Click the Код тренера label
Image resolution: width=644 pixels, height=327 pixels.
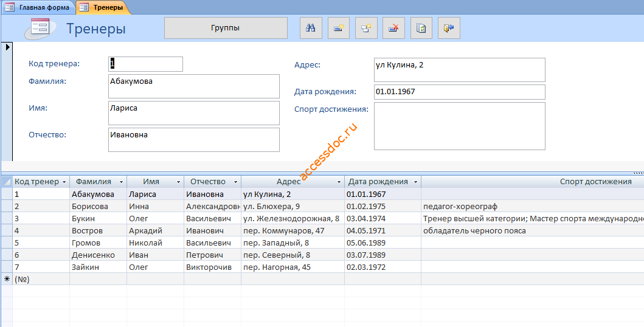coord(54,64)
